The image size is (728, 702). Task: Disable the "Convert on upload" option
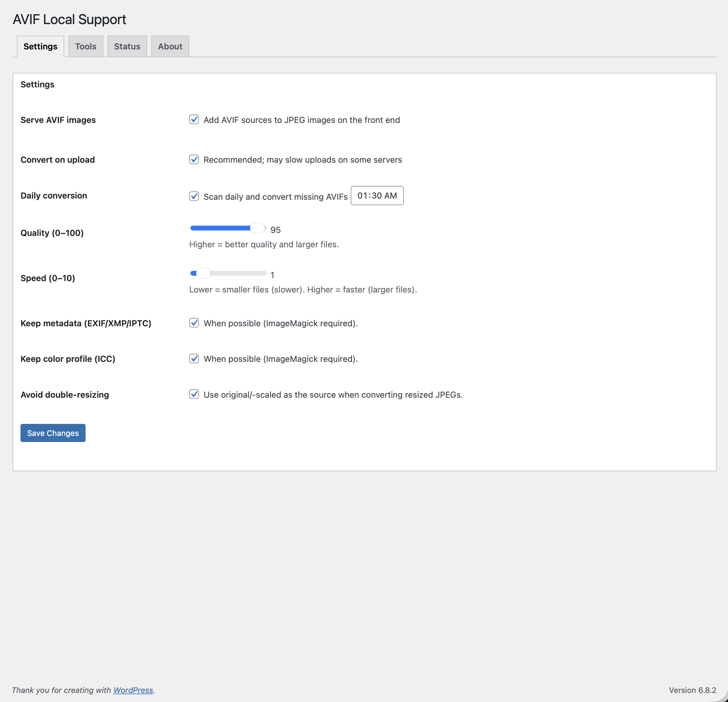(194, 159)
